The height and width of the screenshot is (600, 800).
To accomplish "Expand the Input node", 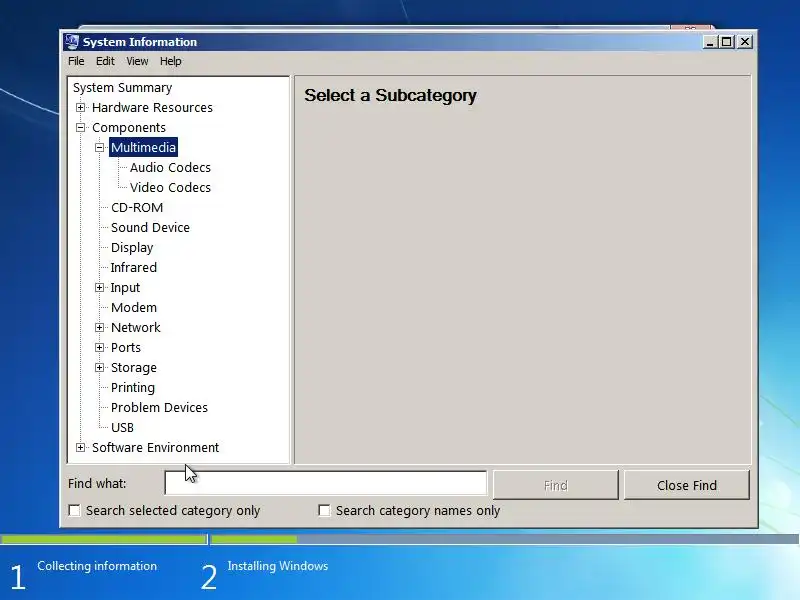I will 99,288.
